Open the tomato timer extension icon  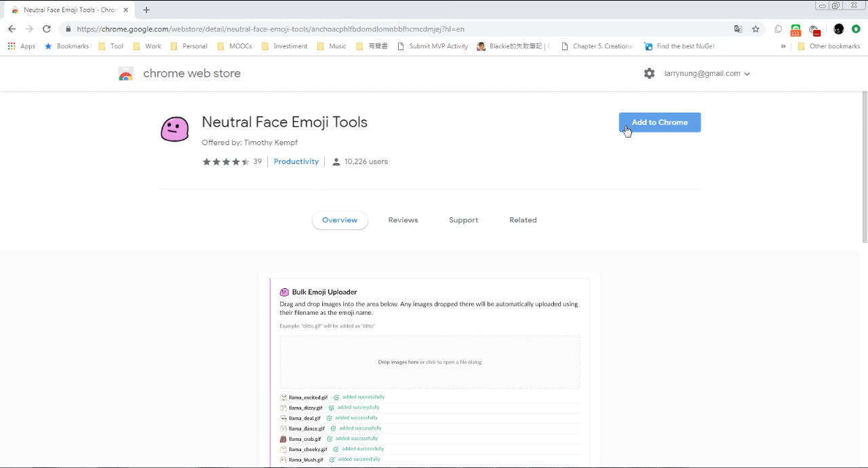pos(815,30)
